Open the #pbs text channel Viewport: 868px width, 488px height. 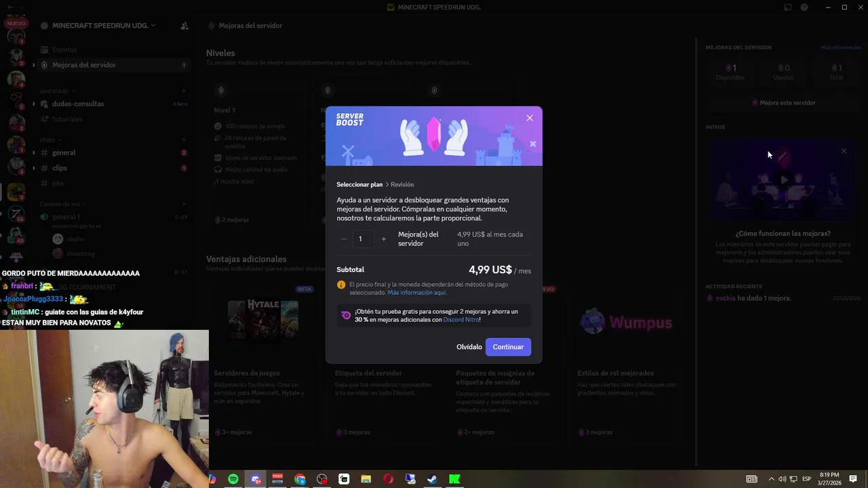(x=113, y=184)
